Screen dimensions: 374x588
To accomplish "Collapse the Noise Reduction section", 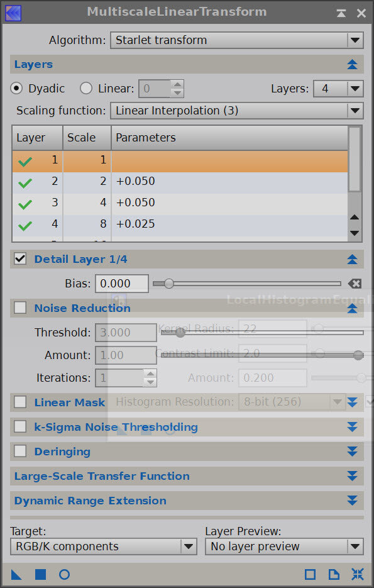I will click(x=352, y=308).
